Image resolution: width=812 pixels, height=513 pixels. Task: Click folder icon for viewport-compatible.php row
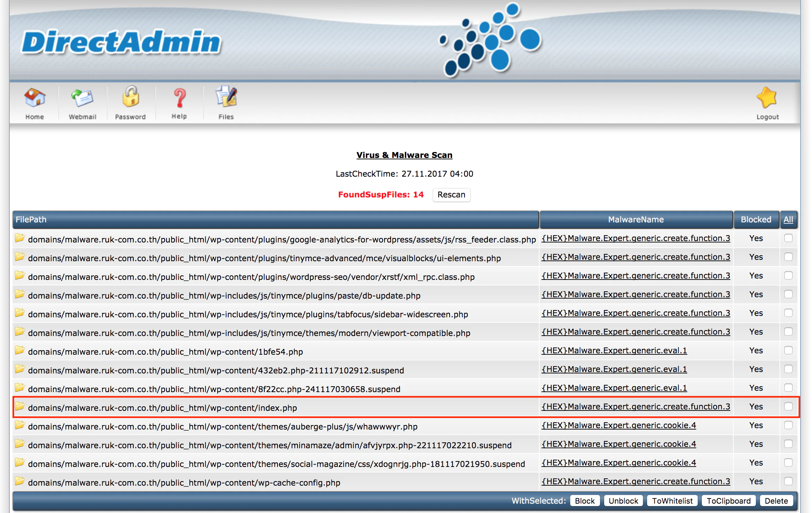pyautogui.click(x=20, y=332)
